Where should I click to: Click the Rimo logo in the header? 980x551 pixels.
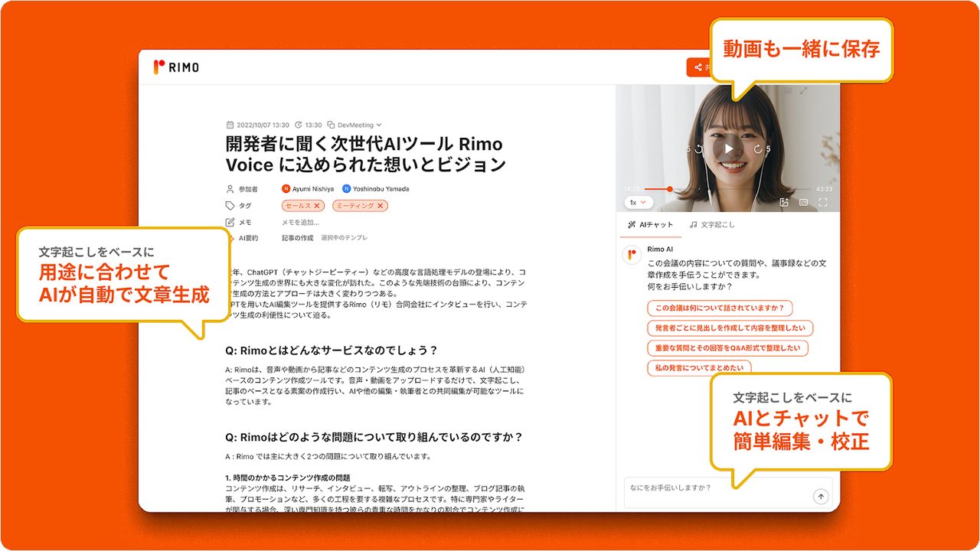pos(176,67)
